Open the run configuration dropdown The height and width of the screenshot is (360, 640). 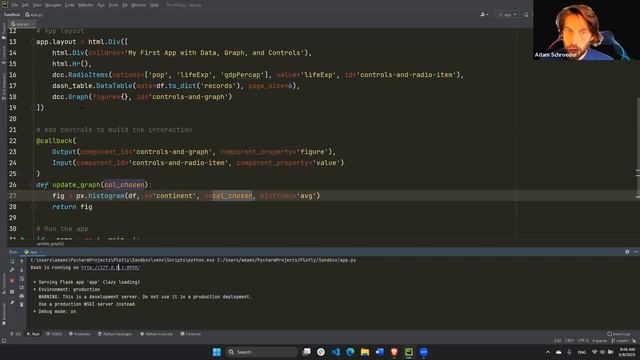point(507,15)
